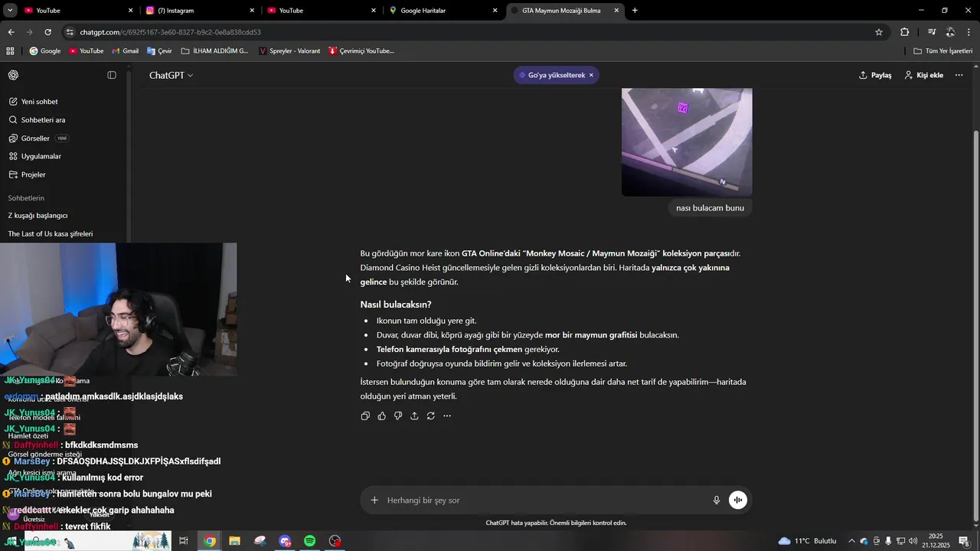
Task: Launch voice mode with the waveform button
Action: pos(738,500)
